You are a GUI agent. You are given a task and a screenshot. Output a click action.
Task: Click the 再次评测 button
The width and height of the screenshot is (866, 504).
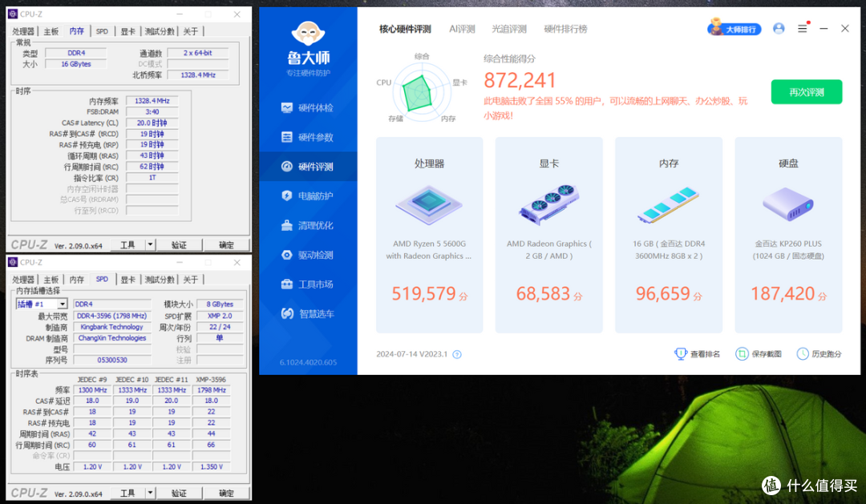[807, 92]
